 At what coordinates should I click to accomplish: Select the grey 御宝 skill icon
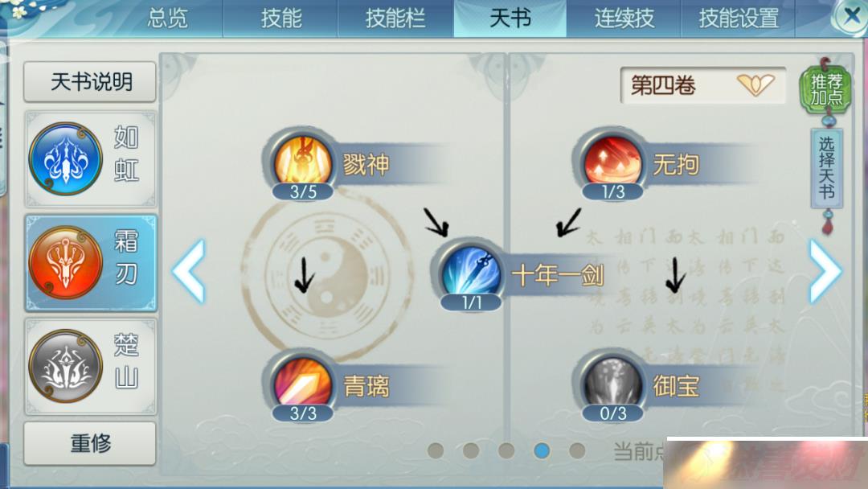[x=612, y=384]
